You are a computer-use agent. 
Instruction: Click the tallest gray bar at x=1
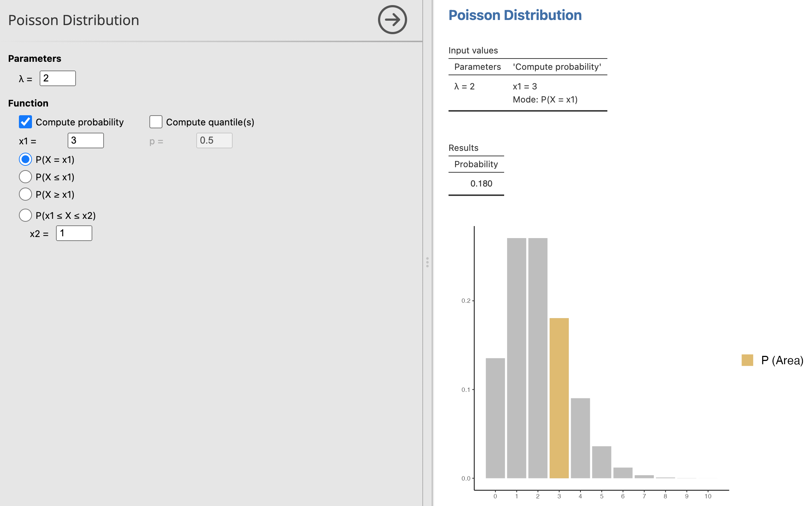pyautogui.click(x=516, y=358)
